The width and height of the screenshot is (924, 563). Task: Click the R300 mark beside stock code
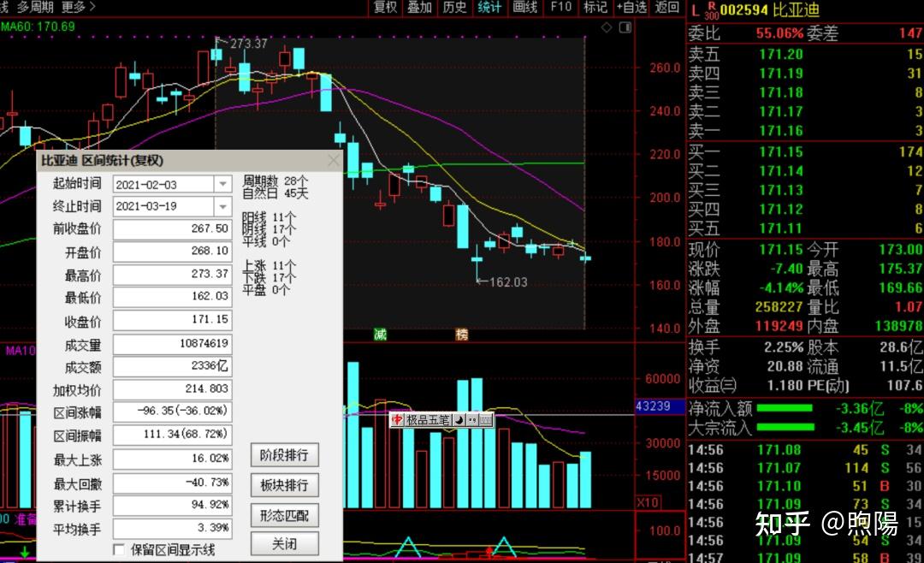(x=711, y=10)
